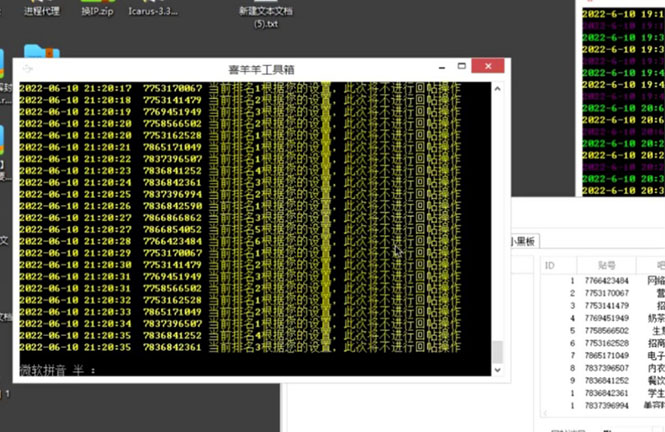Click the 喜羊羊工具箱 window system icon
Viewport: 665px width, 432px height.
tap(26, 69)
